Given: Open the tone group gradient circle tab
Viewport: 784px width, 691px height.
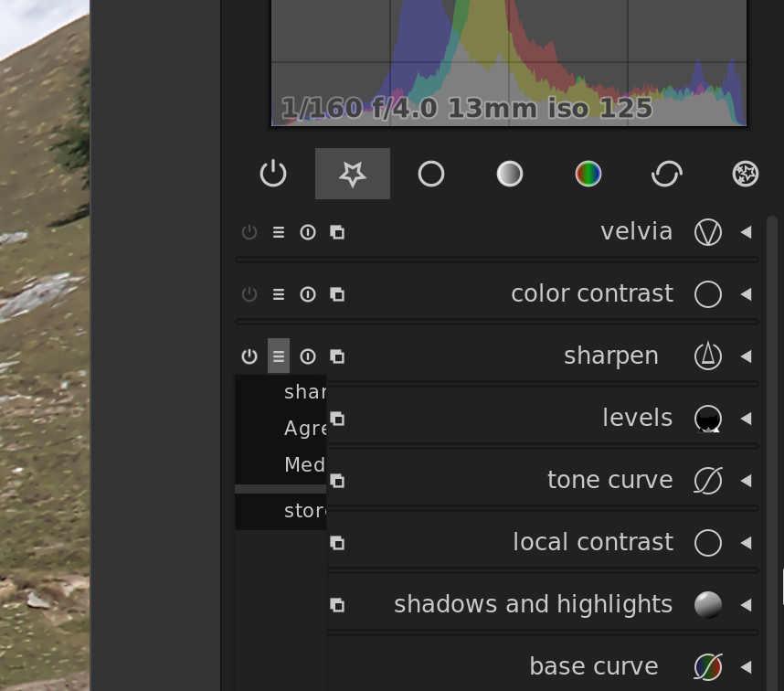Looking at the screenshot, I should (510, 174).
